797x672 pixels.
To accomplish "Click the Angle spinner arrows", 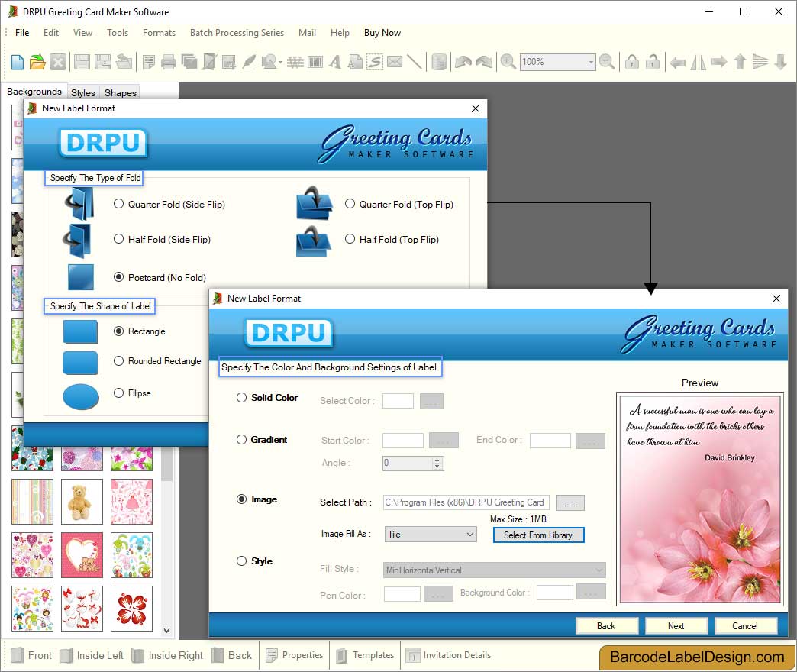I will point(437,463).
